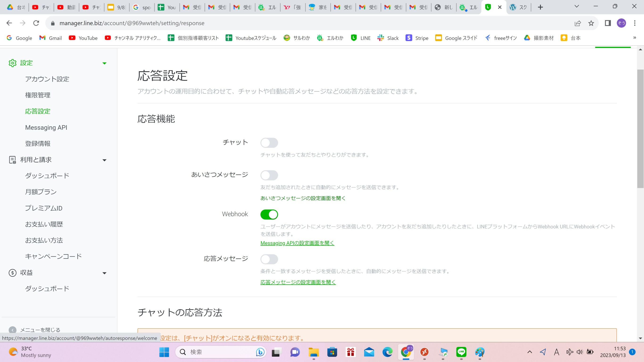Click the Windows Start button
Screen dimensions: 644x362
point(164,352)
